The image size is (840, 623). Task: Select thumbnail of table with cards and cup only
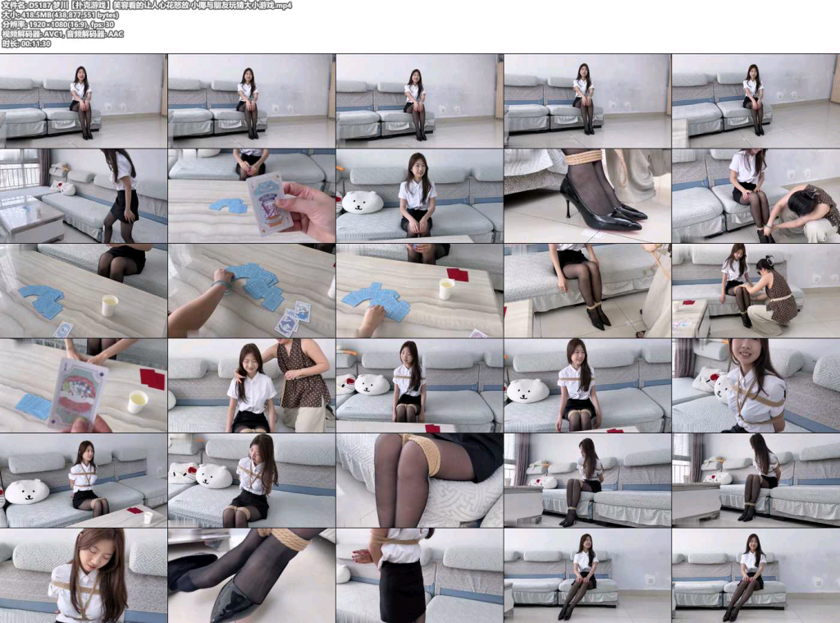(84, 291)
